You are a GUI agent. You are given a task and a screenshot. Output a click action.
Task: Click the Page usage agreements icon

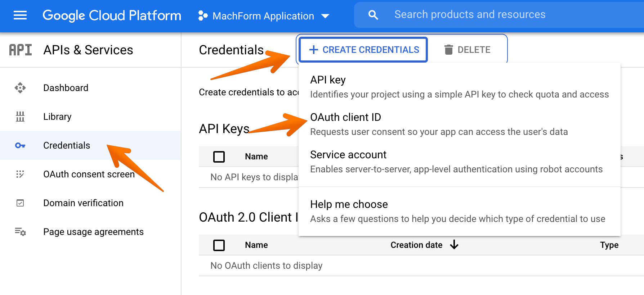click(20, 232)
